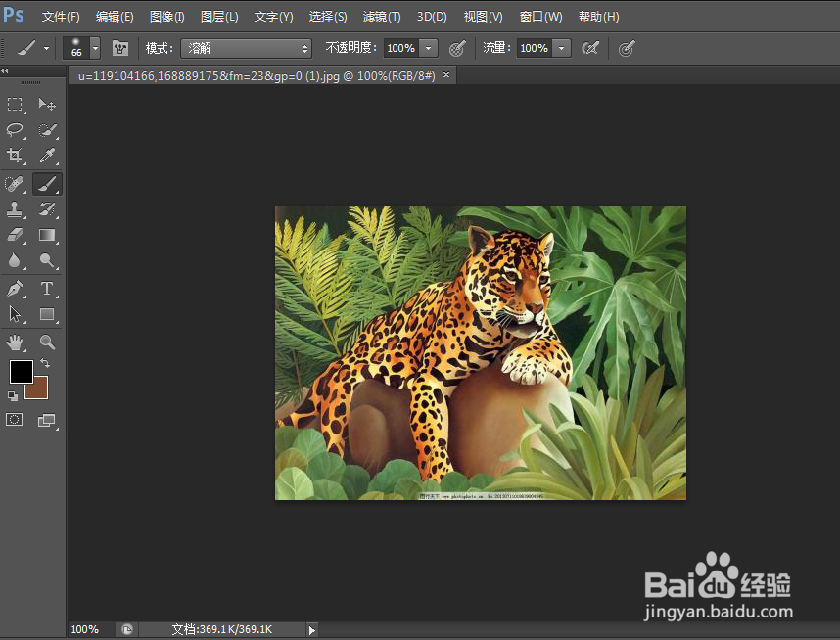Select the Rectangle shape tool
This screenshot has width=840, height=640.
tap(47, 314)
